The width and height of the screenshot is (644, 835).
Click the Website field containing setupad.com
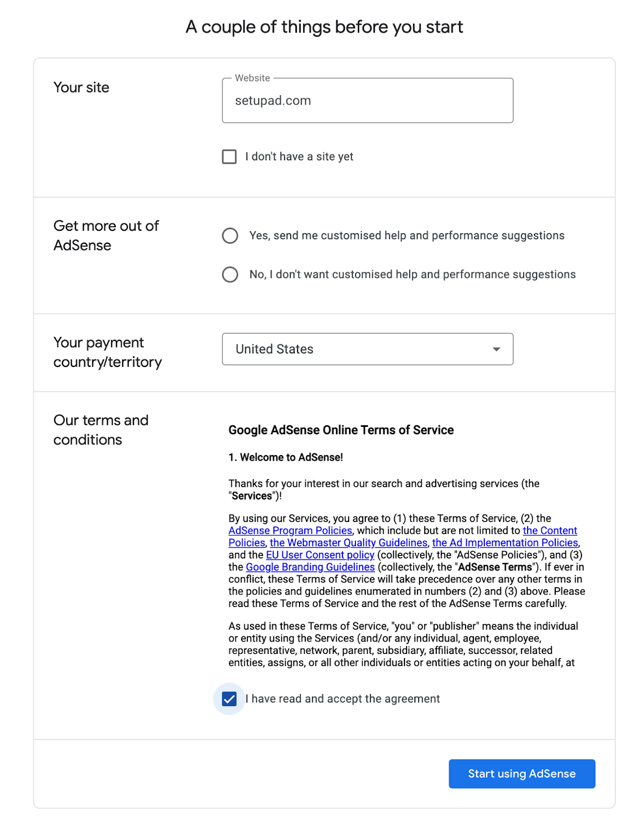click(368, 100)
